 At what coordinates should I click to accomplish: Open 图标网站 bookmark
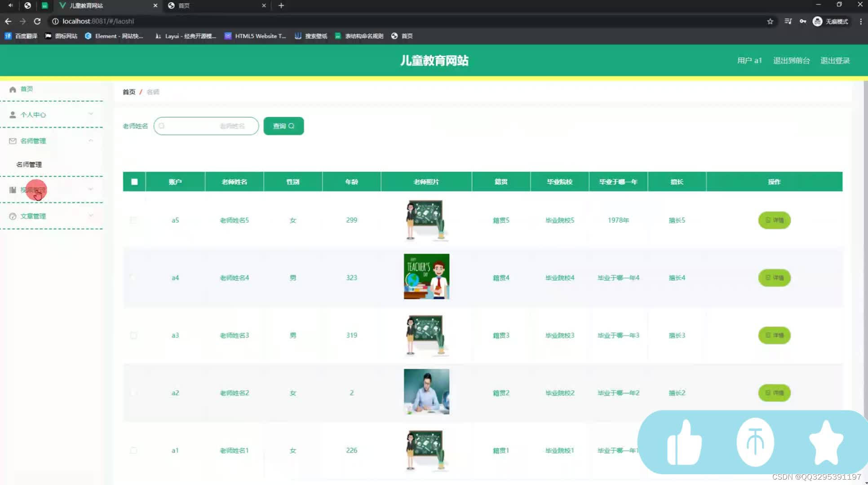point(61,36)
